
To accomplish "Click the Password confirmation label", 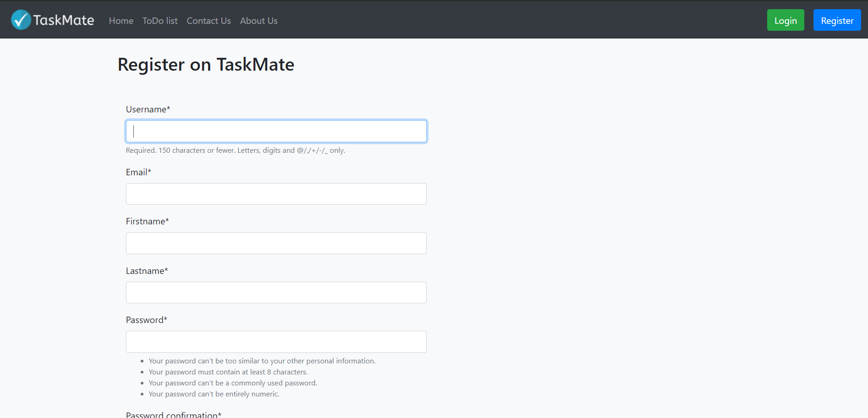I will 173,414.
